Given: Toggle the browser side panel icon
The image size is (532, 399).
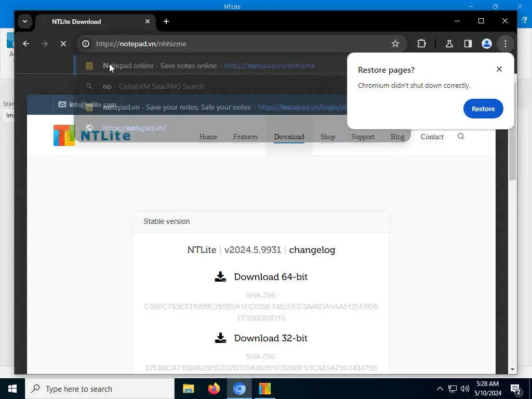Looking at the screenshot, I should [x=468, y=44].
